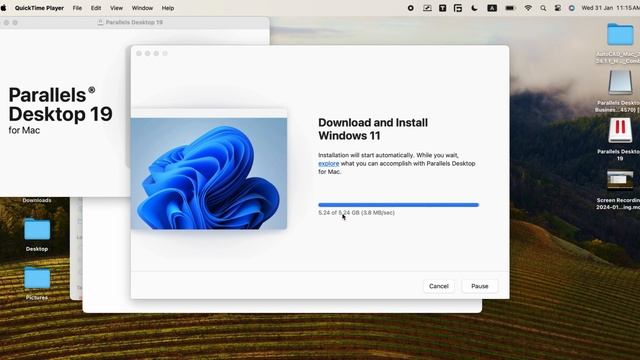
Task: Click the window-switcher icon in menu bar
Action: [458, 8]
